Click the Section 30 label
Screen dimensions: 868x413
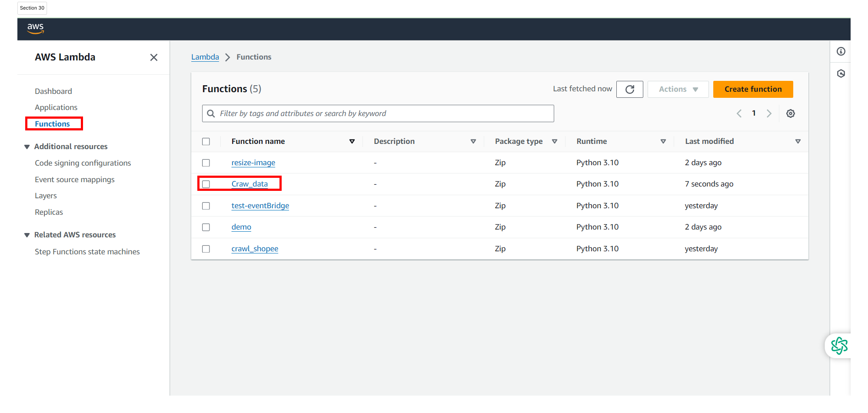[x=32, y=8]
